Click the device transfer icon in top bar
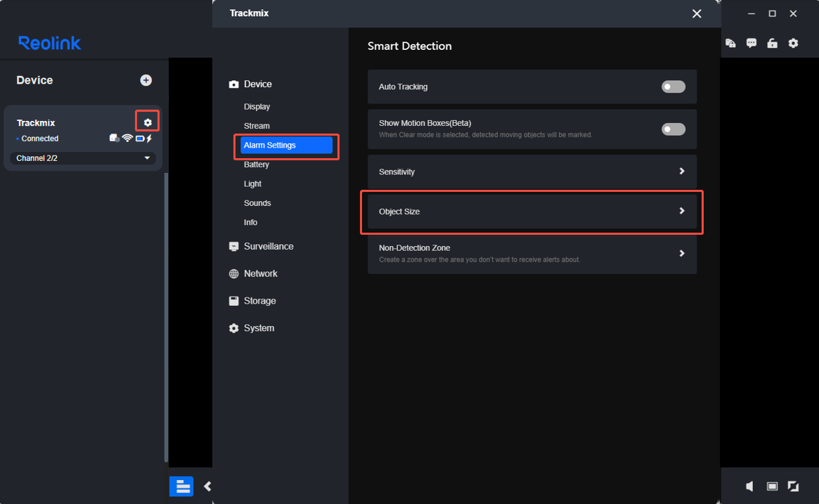Screen dimensions: 819x504 point(730,43)
